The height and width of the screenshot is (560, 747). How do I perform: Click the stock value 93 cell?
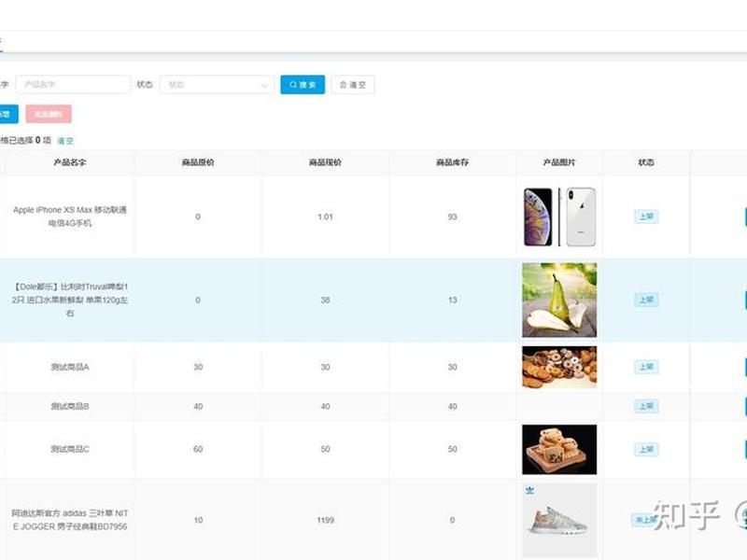click(x=452, y=217)
